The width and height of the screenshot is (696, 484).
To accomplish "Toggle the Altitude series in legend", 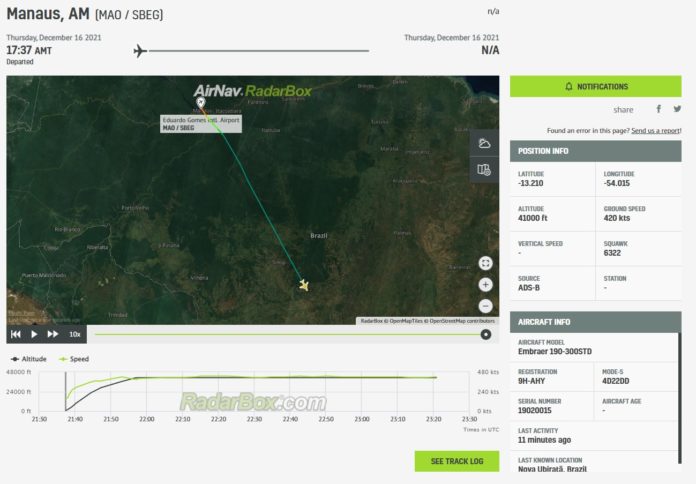I will pos(28,359).
